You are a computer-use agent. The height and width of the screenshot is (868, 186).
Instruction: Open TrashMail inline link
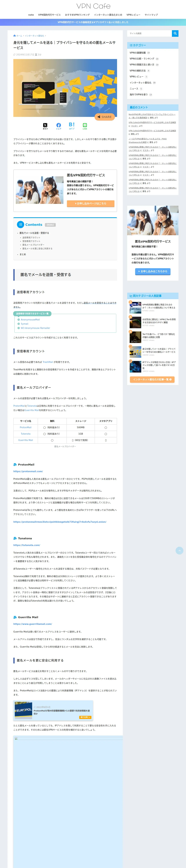[48, 362]
